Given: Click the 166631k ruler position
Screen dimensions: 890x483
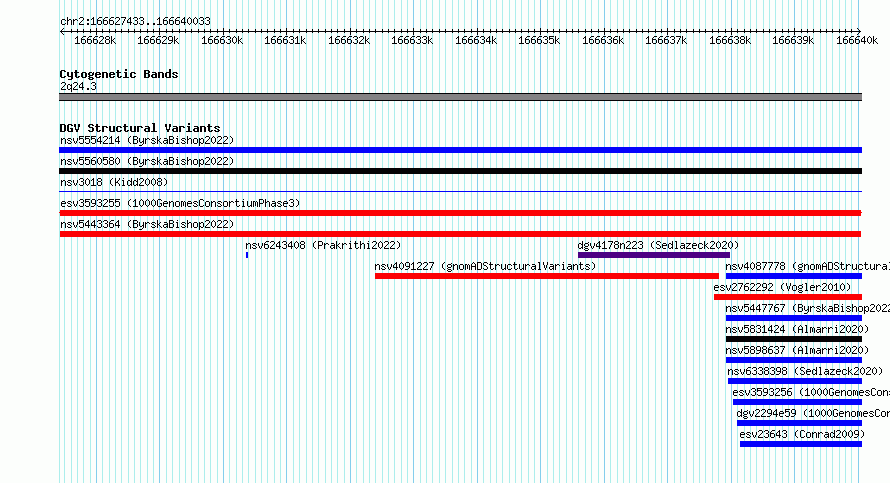Looking at the screenshot, I should coord(285,40).
